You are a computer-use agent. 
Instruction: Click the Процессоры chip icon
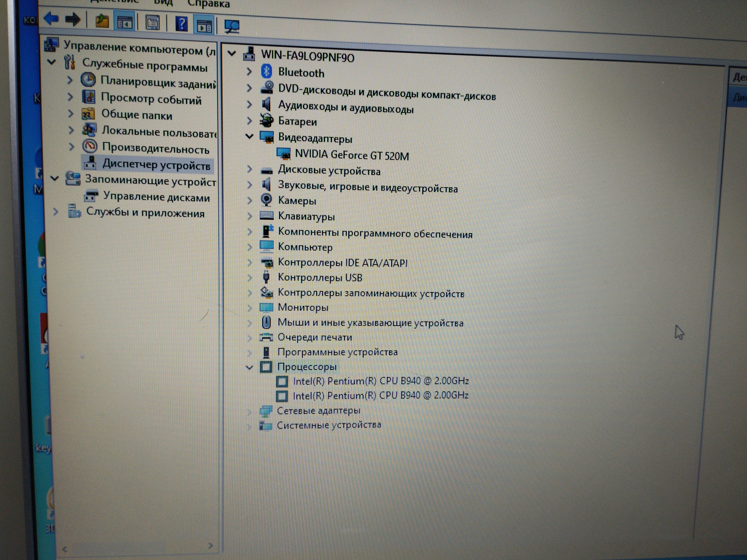(266, 366)
